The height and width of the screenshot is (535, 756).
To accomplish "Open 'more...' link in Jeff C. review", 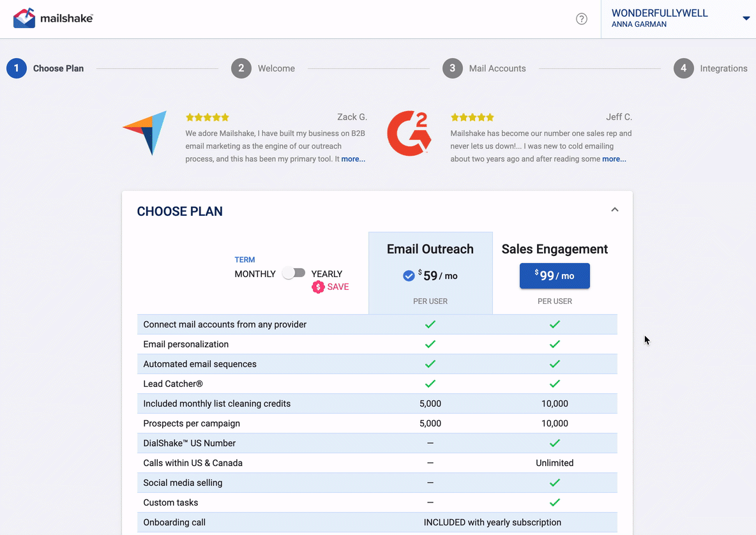I will [614, 159].
